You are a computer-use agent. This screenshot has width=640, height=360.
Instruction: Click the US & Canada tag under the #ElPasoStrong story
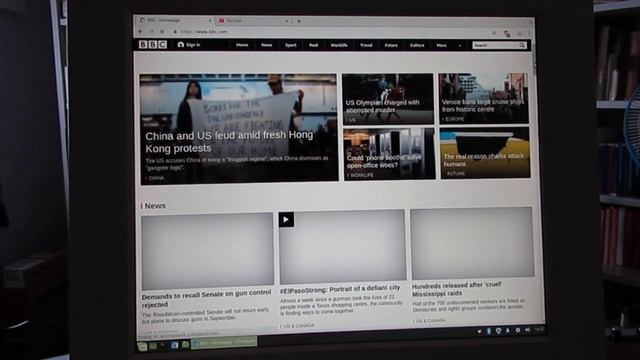[298, 326]
